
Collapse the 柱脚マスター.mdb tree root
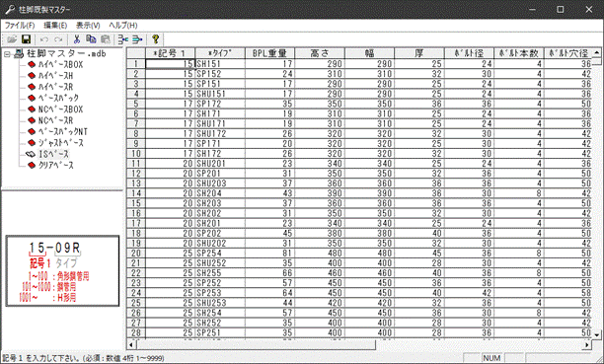[x=7, y=54]
